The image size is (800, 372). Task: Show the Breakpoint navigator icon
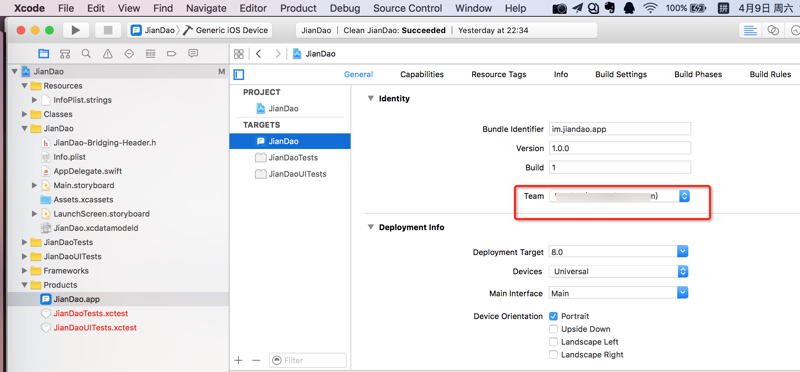[x=171, y=54]
